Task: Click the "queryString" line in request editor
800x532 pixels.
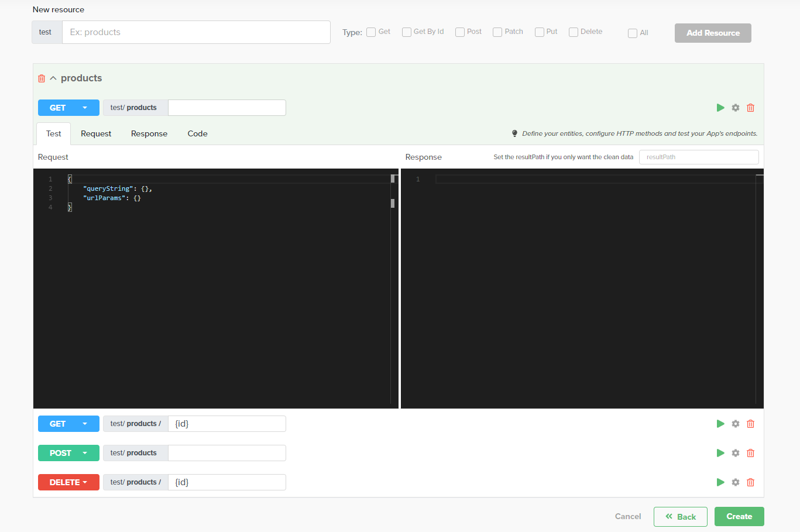Action: click(x=117, y=188)
